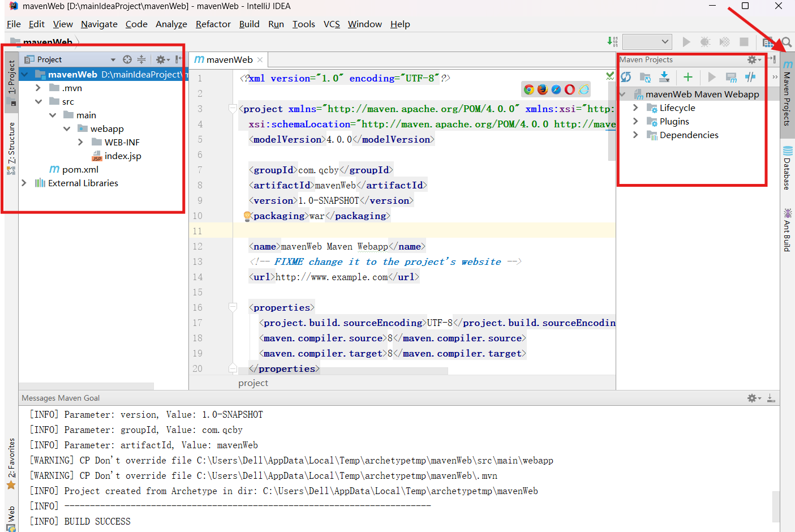Toggle the Z: Structure side tab
The width and height of the screenshot is (795, 532).
tap(11, 148)
